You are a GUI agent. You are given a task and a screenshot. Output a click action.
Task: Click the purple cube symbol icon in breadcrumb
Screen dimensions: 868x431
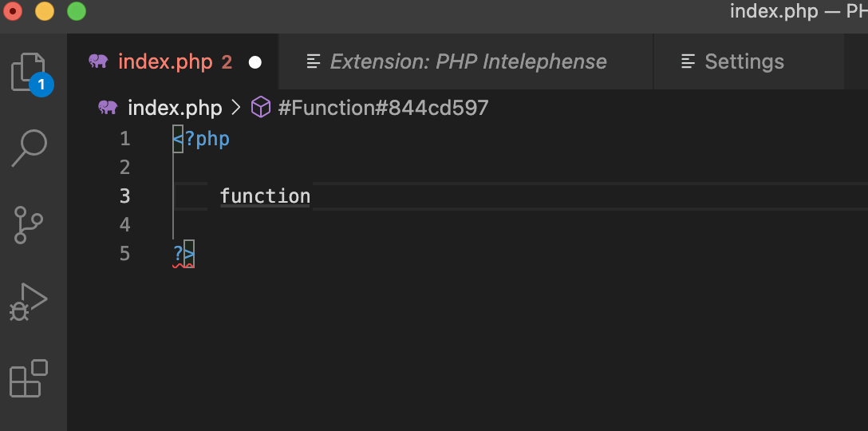[x=261, y=107]
